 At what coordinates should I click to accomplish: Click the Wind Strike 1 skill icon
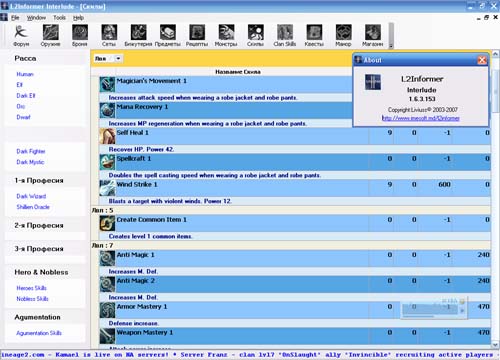click(107, 188)
